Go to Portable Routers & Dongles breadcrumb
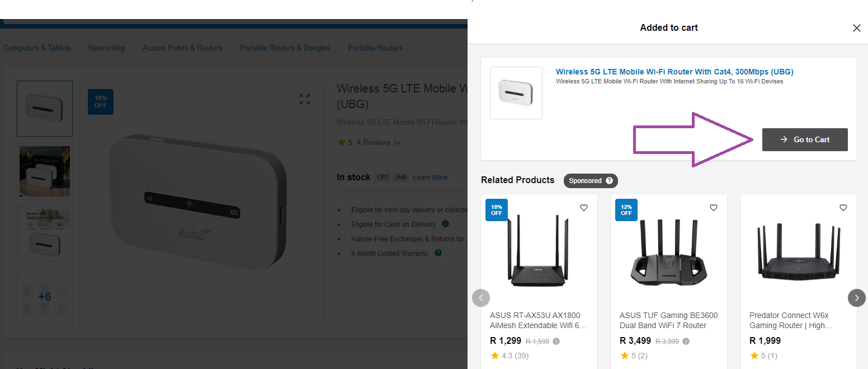Image resolution: width=868 pixels, height=369 pixels. click(285, 48)
